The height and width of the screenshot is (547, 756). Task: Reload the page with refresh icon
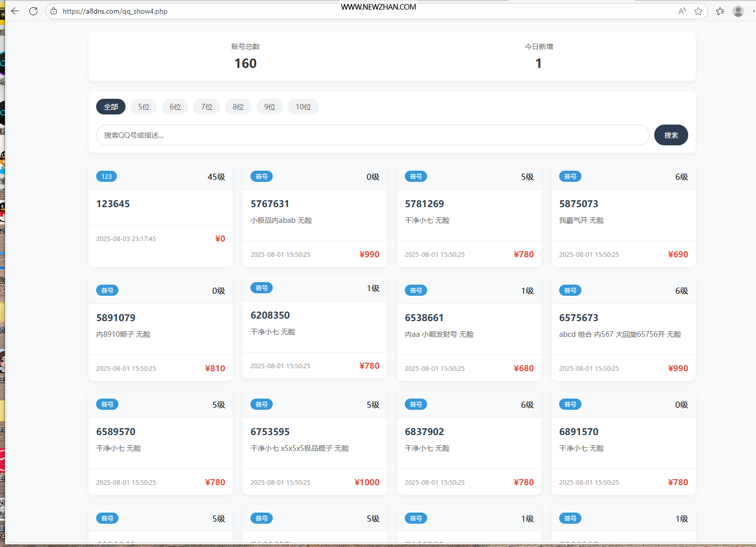tap(33, 11)
